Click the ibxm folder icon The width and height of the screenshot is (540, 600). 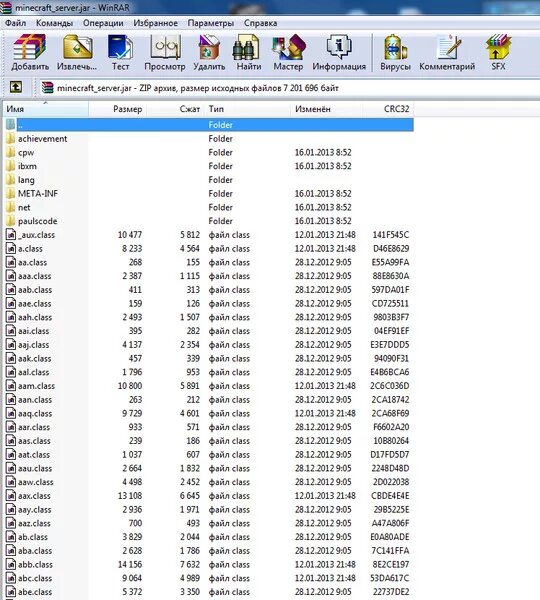point(11,166)
